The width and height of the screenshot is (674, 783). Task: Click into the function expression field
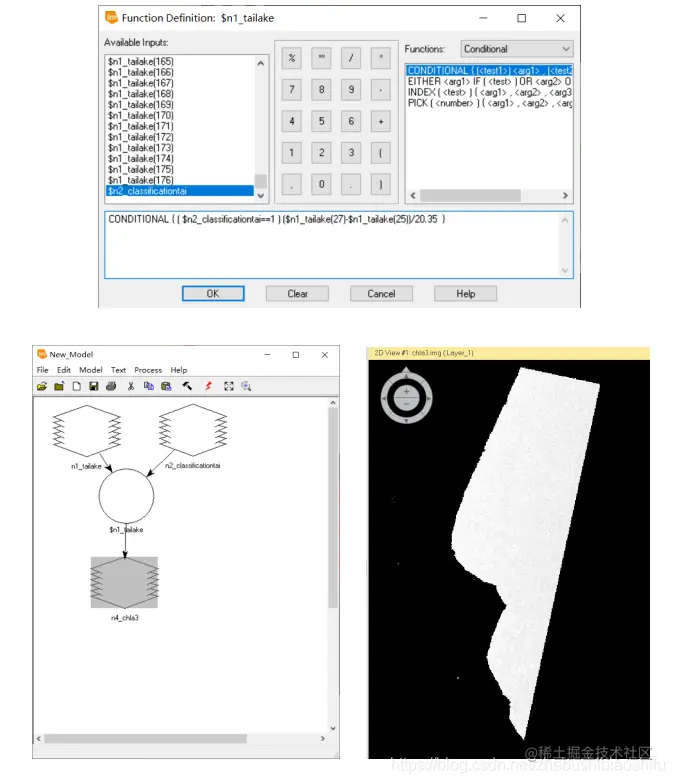tap(338, 245)
